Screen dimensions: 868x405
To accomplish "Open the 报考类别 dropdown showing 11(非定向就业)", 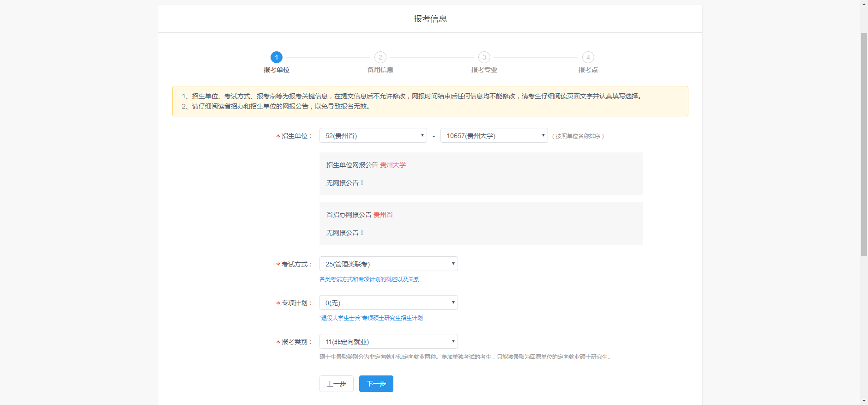I will point(388,342).
